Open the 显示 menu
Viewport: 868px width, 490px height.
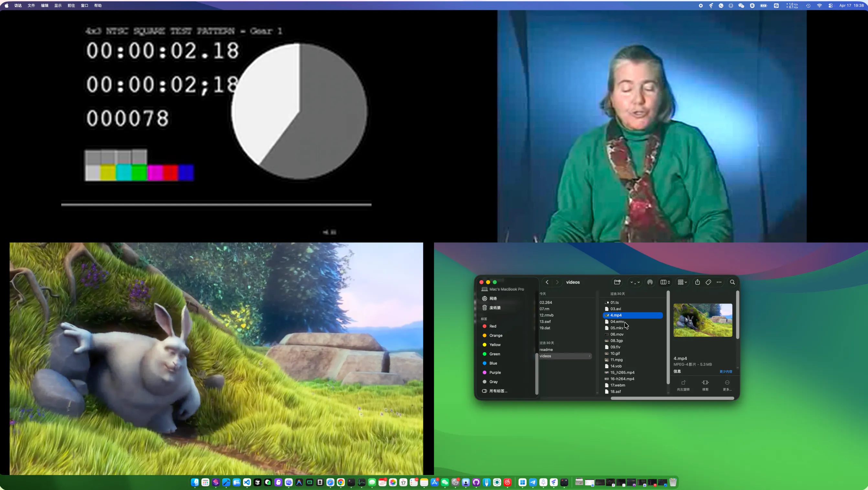(58, 5)
